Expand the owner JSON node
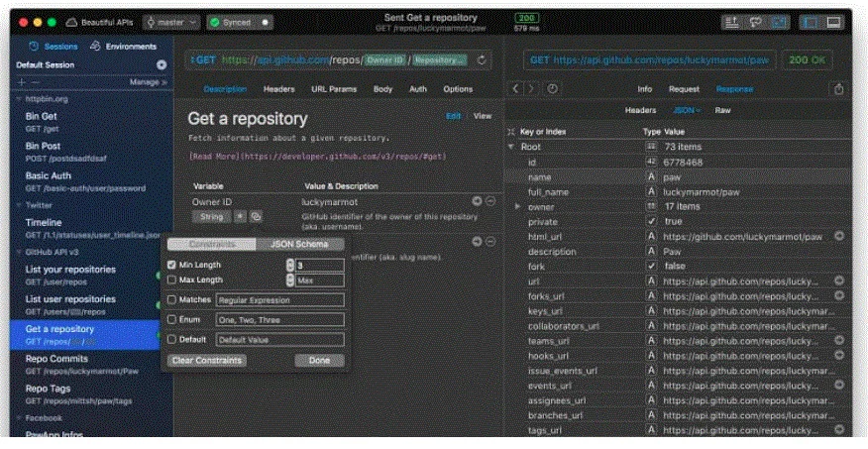Screen dimensions: 868x449 coord(517,206)
